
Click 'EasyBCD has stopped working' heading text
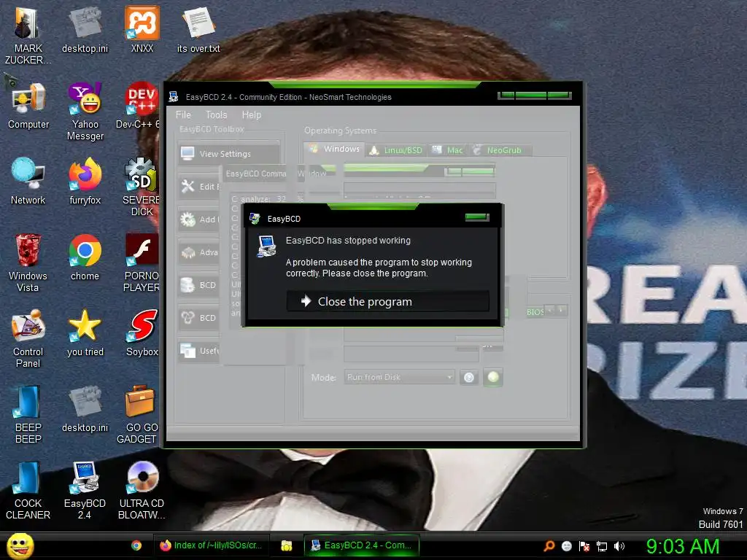click(x=348, y=241)
